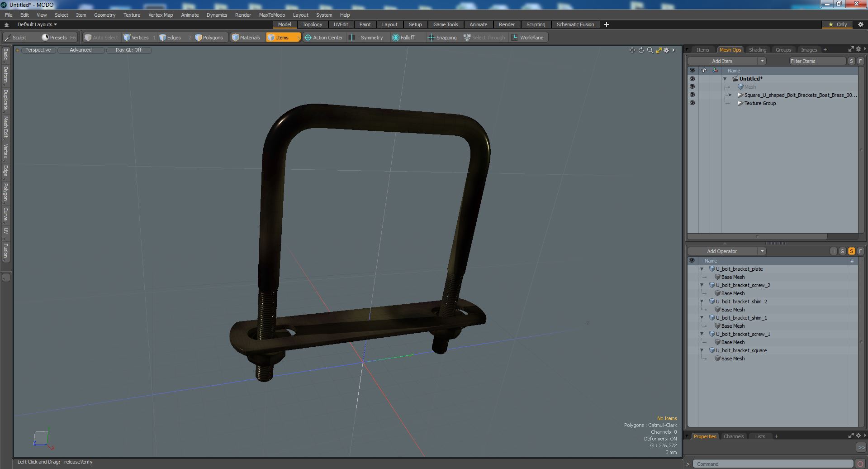Image resolution: width=868 pixels, height=469 pixels.
Task: Click the horizontal scrollbar in item list
Action: tap(757, 236)
